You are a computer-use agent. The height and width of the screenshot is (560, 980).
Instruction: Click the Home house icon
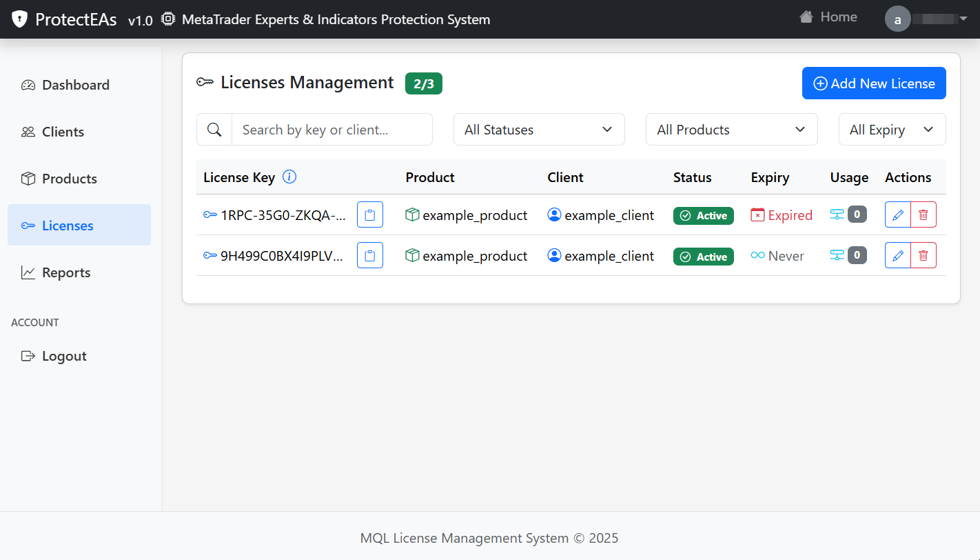[x=806, y=17]
